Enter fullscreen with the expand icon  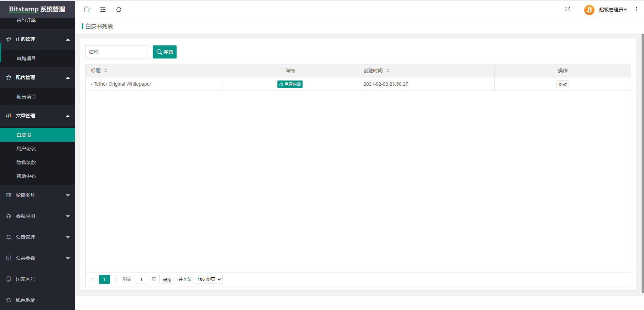coord(568,9)
